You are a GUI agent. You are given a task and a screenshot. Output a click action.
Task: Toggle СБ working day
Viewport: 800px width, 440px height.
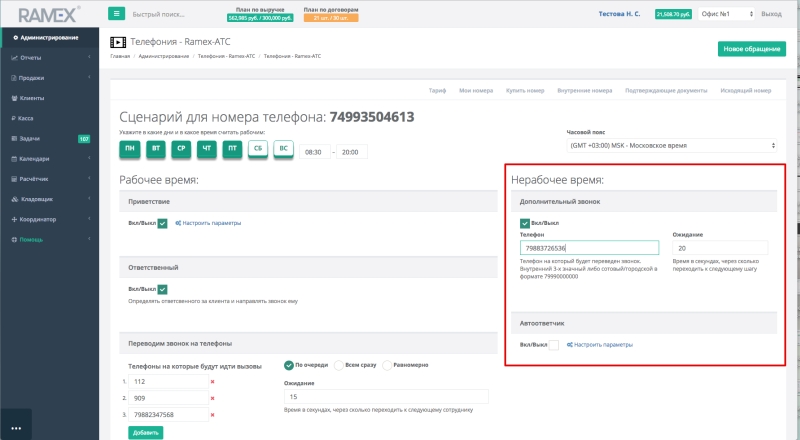258,149
